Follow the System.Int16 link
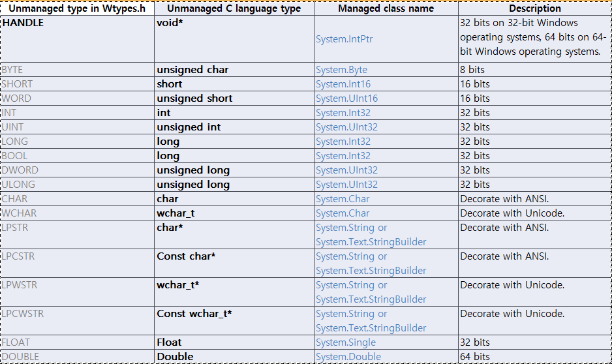Screen dimensions: 612x364 (x=343, y=84)
